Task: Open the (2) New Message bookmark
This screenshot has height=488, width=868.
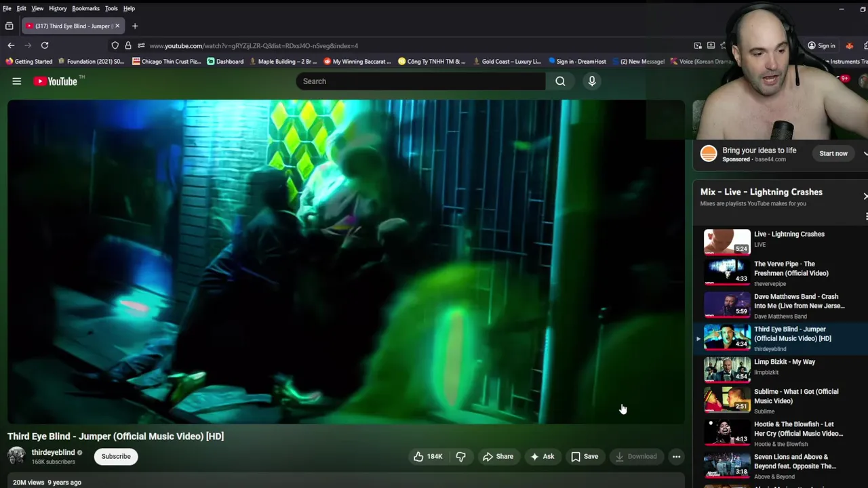Action: (638, 61)
